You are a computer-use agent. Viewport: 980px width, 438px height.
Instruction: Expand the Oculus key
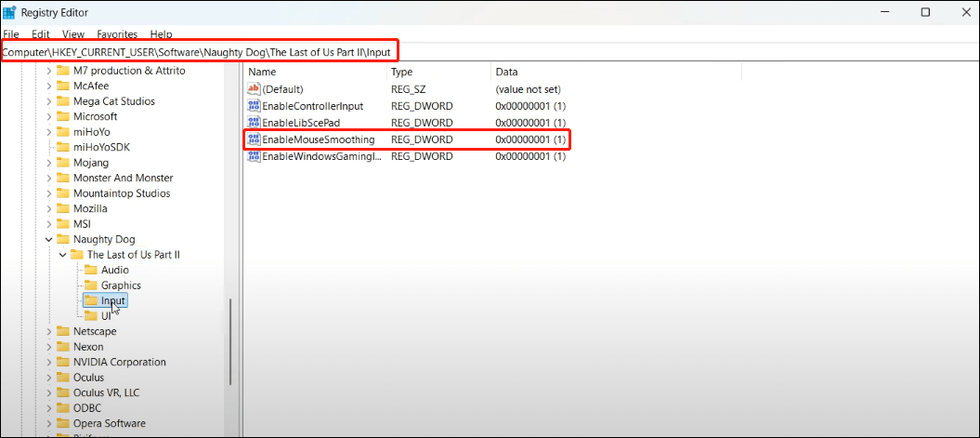click(48, 378)
